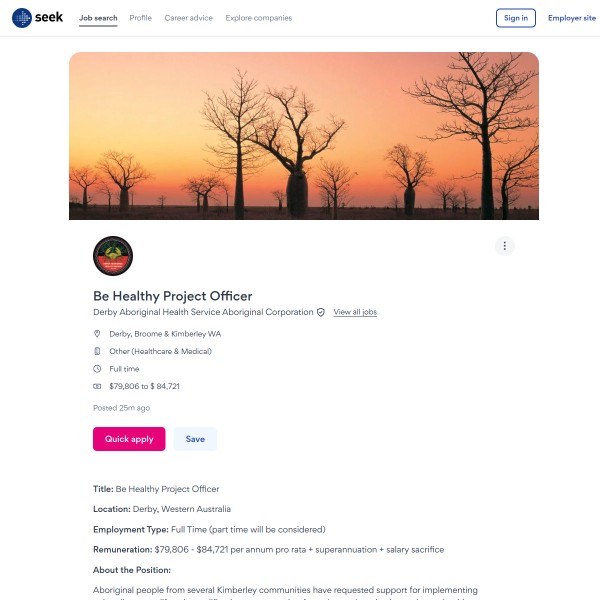Open Explore companies
The width and height of the screenshot is (600, 600).
(259, 18)
